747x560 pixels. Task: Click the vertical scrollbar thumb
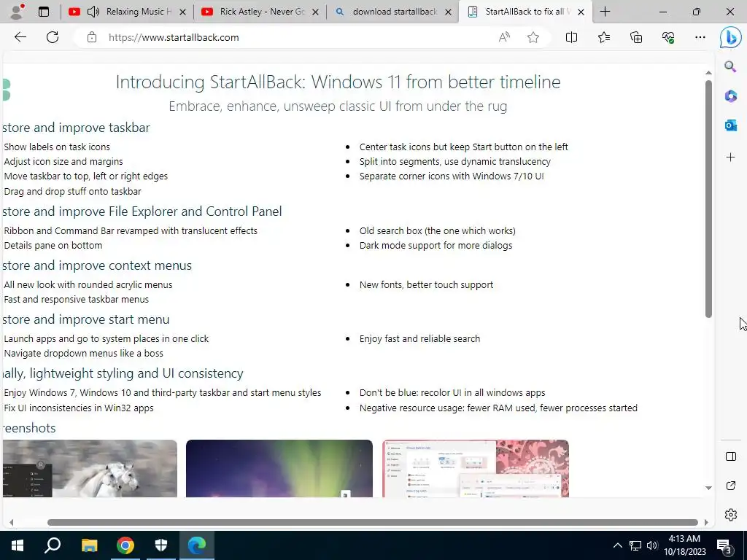pyautogui.click(x=708, y=199)
